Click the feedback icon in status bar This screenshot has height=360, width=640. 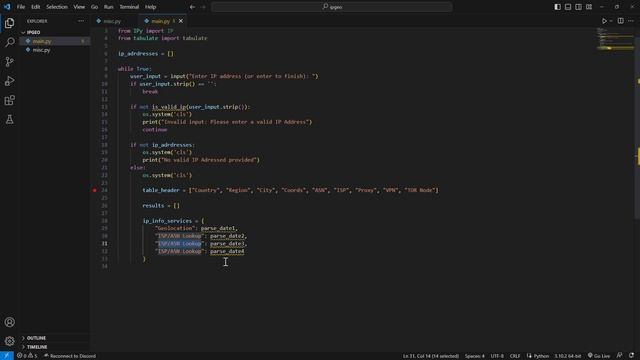pyautogui.click(x=620, y=356)
